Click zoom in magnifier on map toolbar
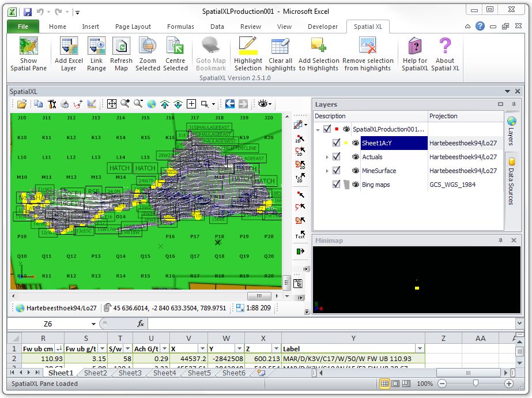The height and width of the screenshot is (398, 532). point(125,104)
